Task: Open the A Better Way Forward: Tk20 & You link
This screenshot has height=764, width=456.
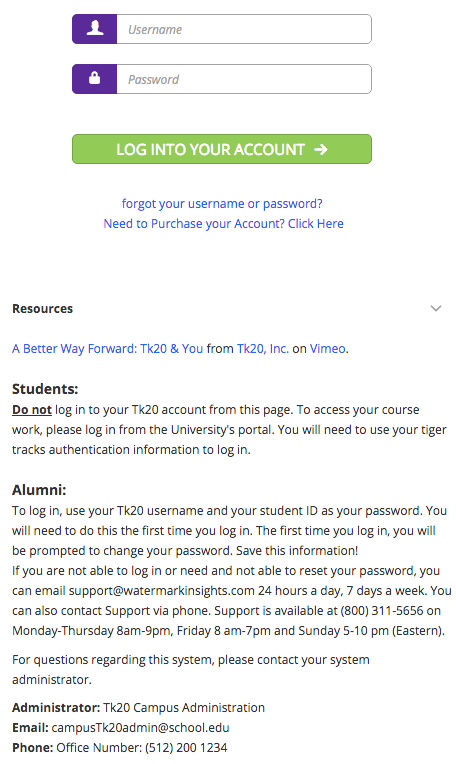Action: click(108, 348)
